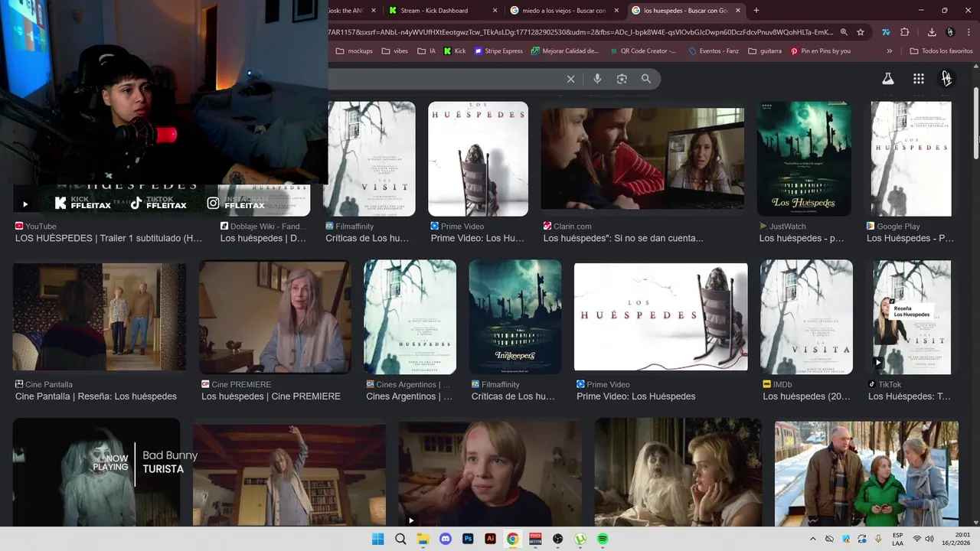Launch Discord from the taskbar
The width and height of the screenshot is (980, 551).
pos(446,539)
